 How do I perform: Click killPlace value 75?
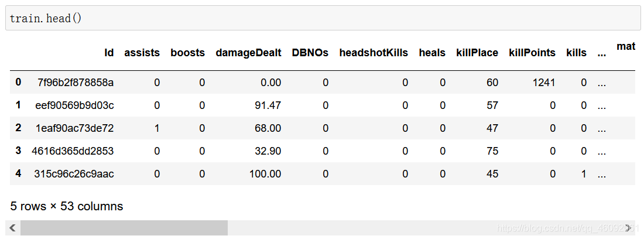coord(492,151)
